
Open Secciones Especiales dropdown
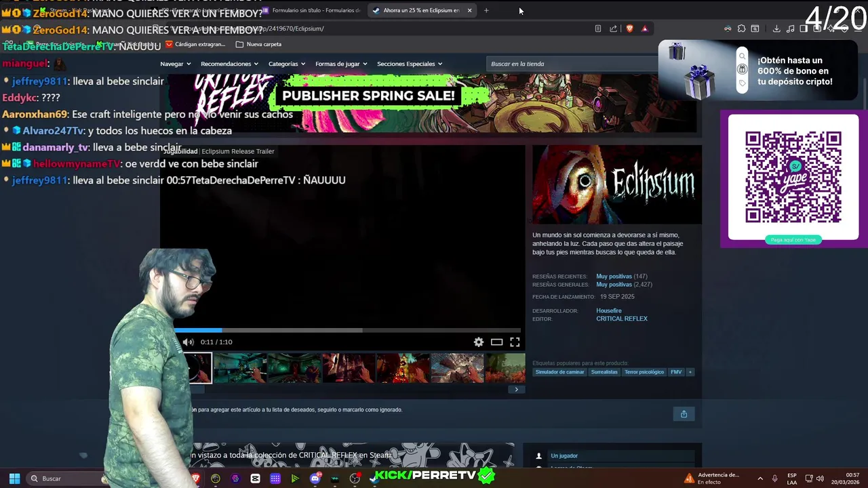(410, 64)
